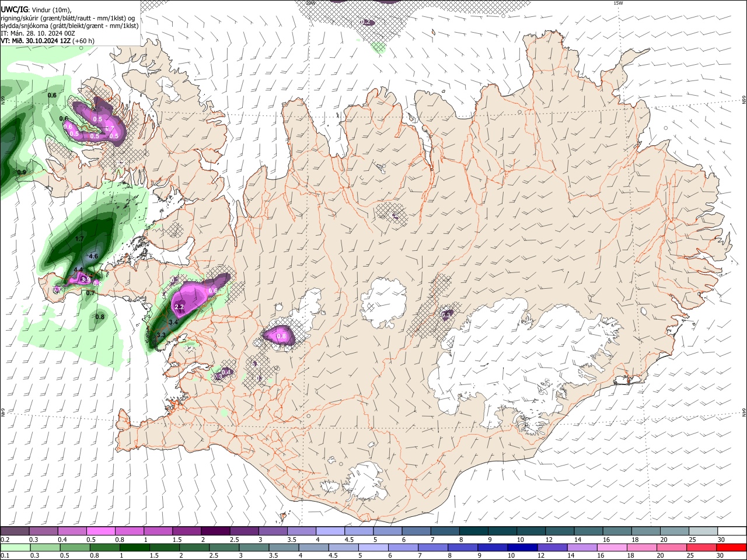747x560 pixels.
Task: Click the '3.4' precipitation value on the map
Action: pyautogui.click(x=173, y=322)
